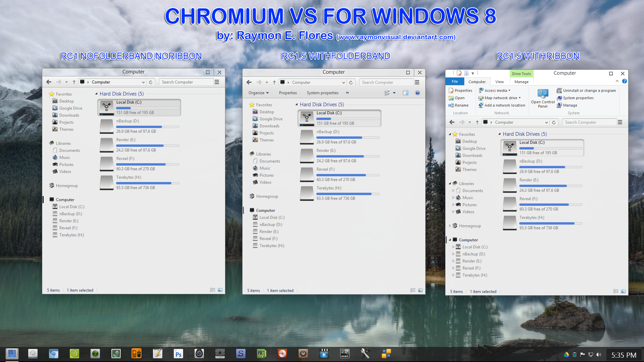Collapse Hard Disk Drives group in ribbon window
Image resolution: width=644 pixels, height=362 pixels.
pos(499,134)
